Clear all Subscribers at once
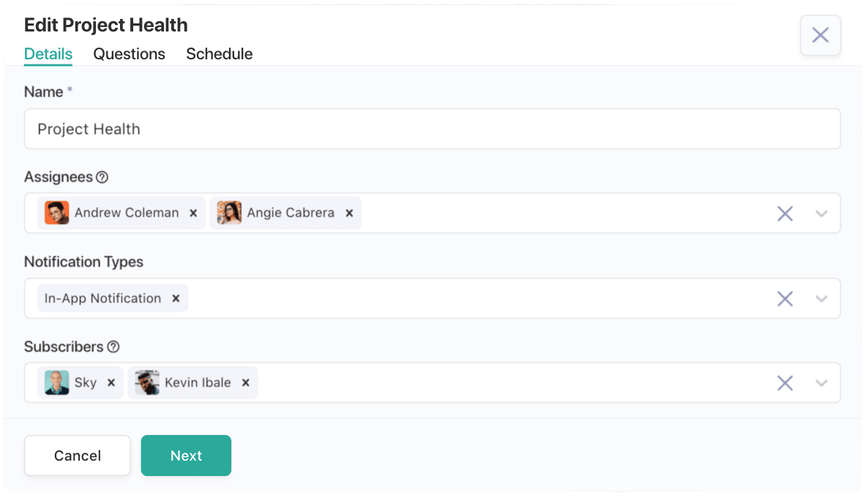 pos(785,382)
